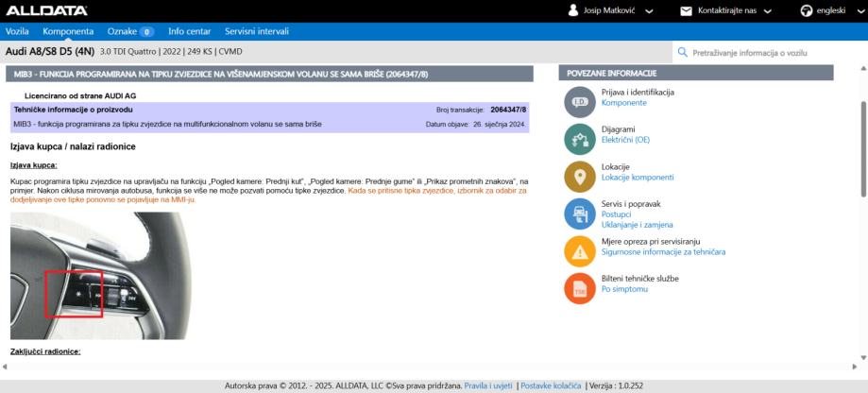Open the Info centar tab

pyautogui.click(x=189, y=31)
